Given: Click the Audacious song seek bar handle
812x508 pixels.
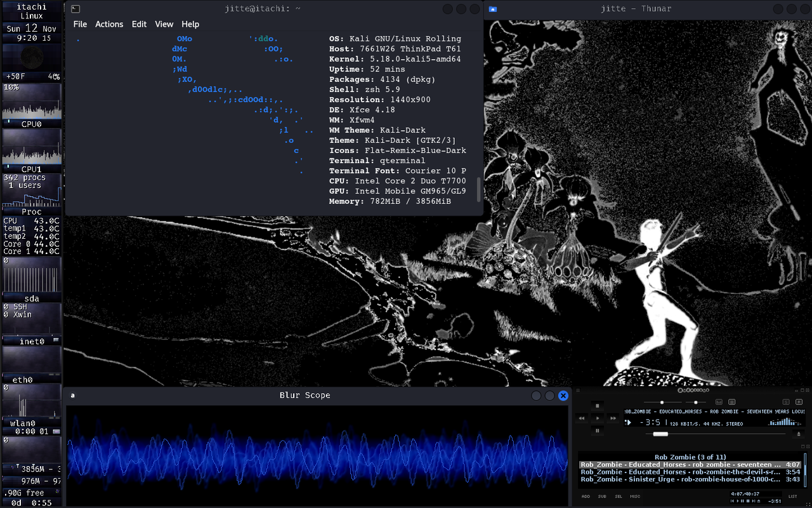Looking at the screenshot, I should click(660, 434).
